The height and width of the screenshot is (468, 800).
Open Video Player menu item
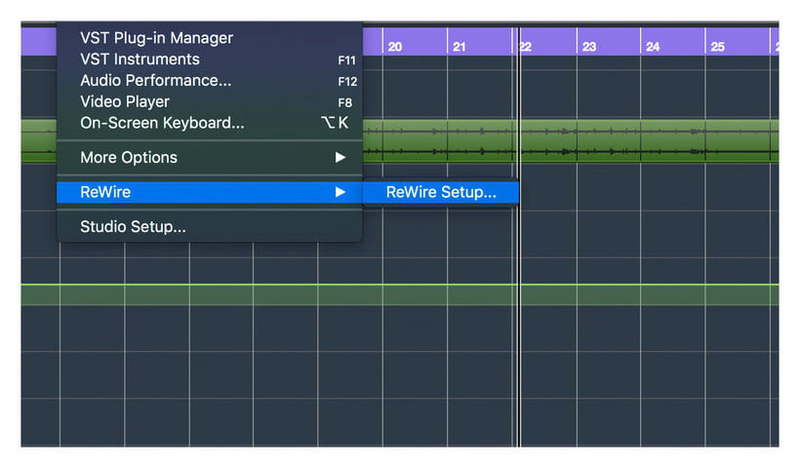coord(209,102)
